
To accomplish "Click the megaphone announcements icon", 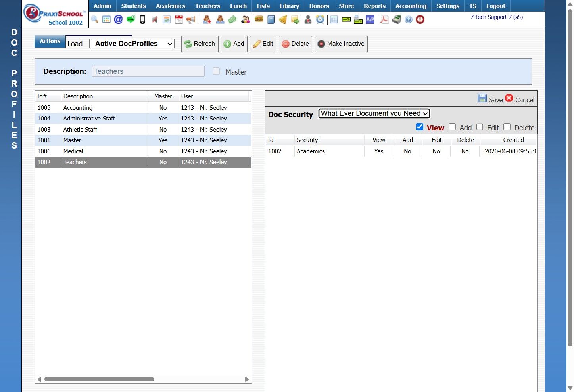I will [x=191, y=19].
